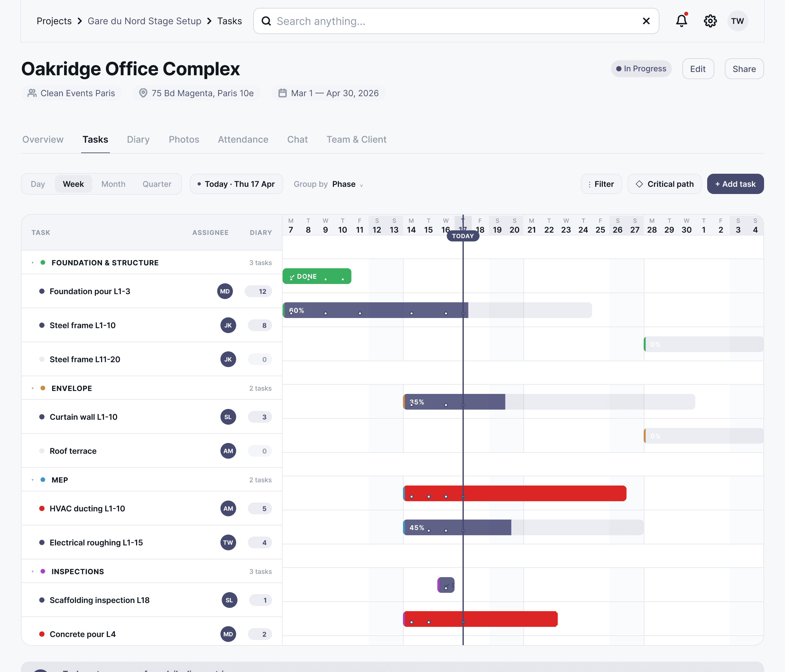The width and height of the screenshot is (785, 672).
Task: Click AM avatar on HVAC ducting L1-10
Action: coord(228,509)
